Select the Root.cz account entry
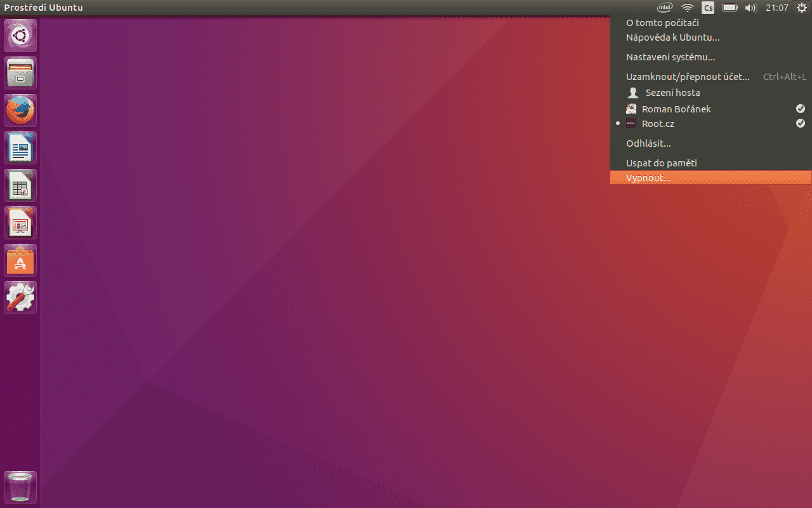Screen dimensions: 812x508 pyautogui.click(x=658, y=123)
